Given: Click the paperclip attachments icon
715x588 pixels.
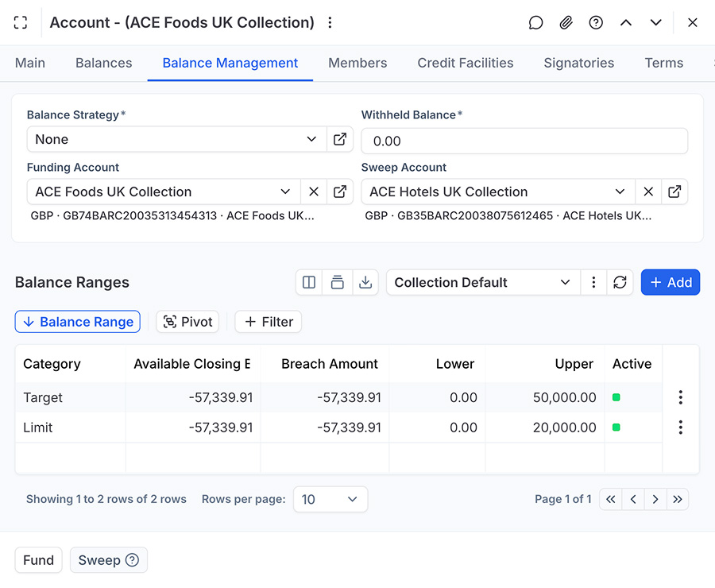Looking at the screenshot, I should [566, 23].
